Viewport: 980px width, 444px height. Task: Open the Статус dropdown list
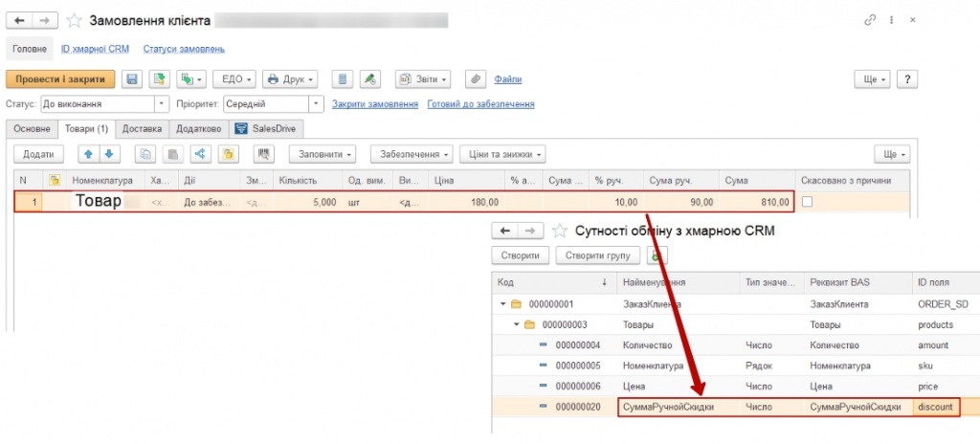pyautogui.click(x=161, y=104)
